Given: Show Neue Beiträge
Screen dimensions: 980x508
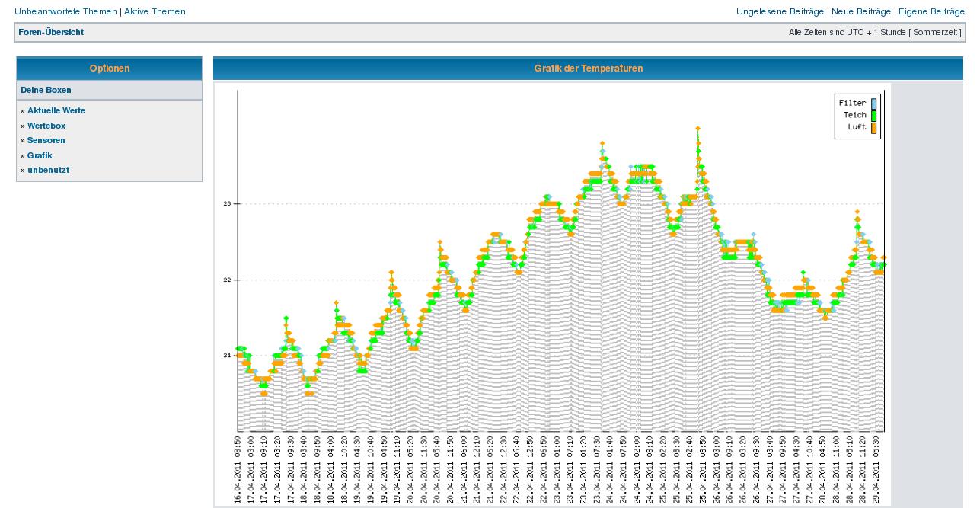Looking at the screenshot, I should pos(860,11).
